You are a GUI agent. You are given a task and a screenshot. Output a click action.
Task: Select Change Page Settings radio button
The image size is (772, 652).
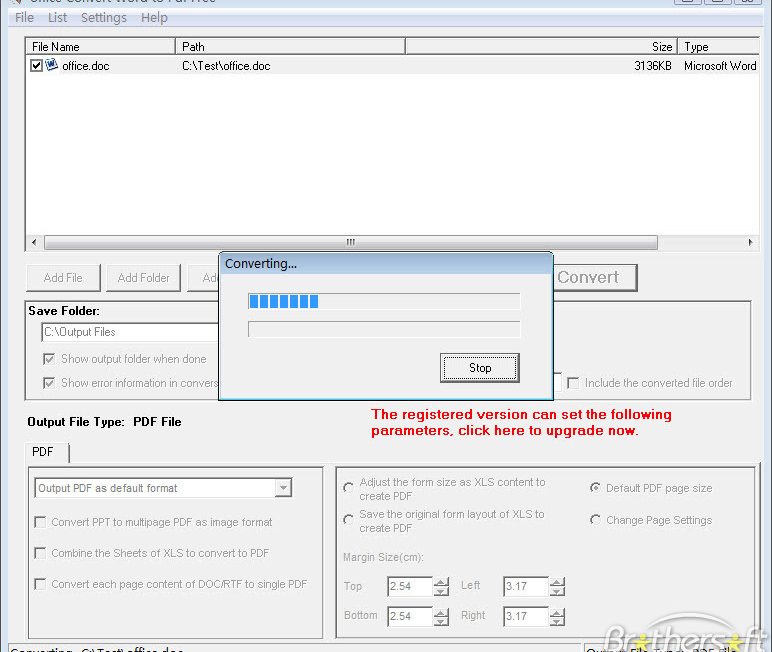(x=596, y=520)
